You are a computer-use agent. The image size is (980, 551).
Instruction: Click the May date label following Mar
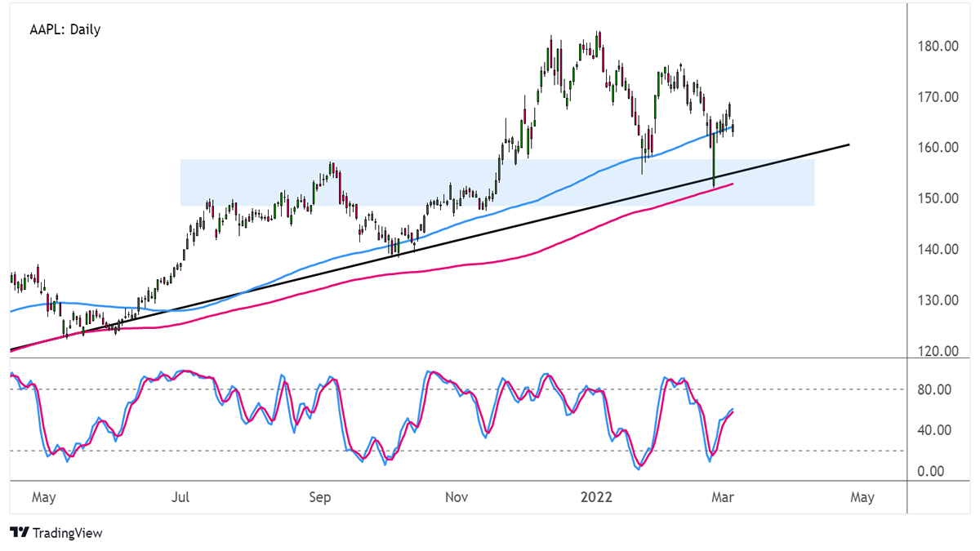coord(862,497)
